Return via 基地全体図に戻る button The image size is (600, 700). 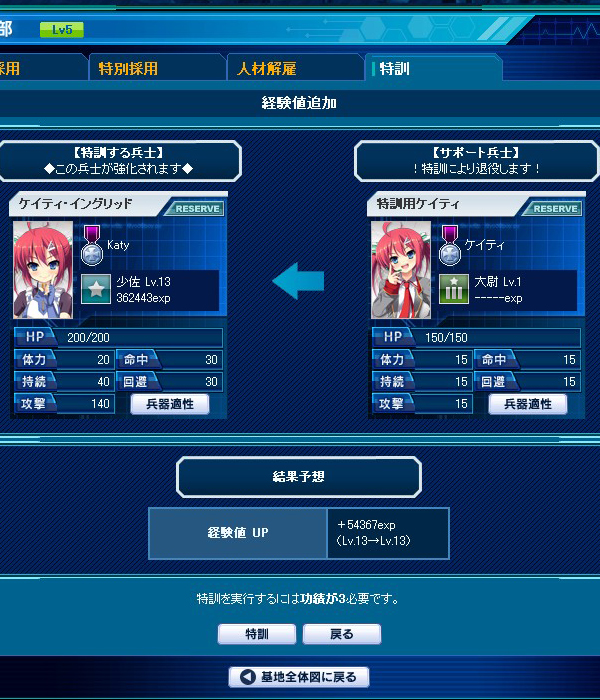(x=299, y=677)
